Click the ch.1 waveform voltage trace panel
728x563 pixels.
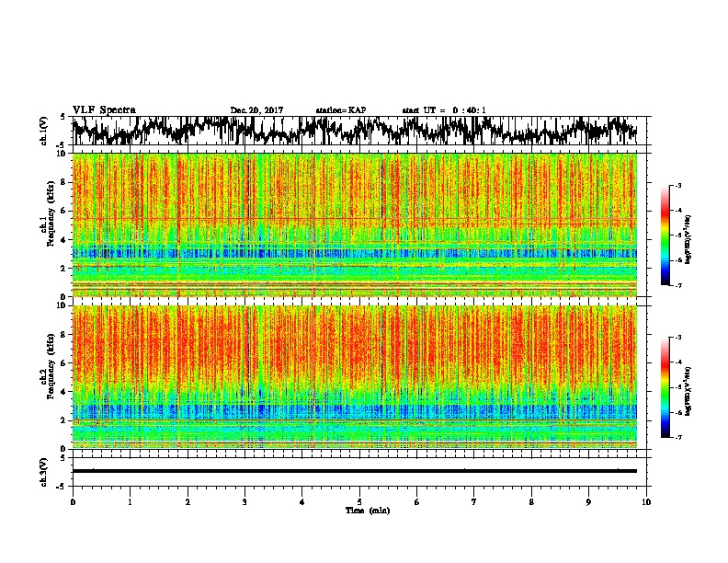tap(359, 131)
